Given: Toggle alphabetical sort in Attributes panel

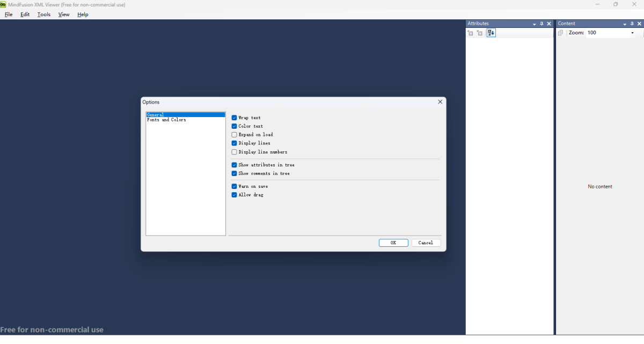Looking at the screenshot, I should 491,33.
